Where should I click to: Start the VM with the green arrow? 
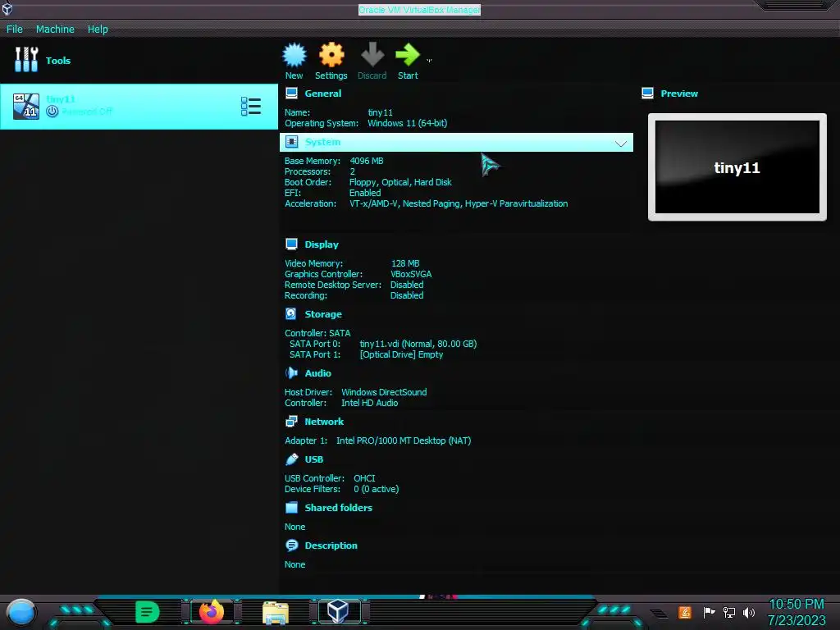408,55
